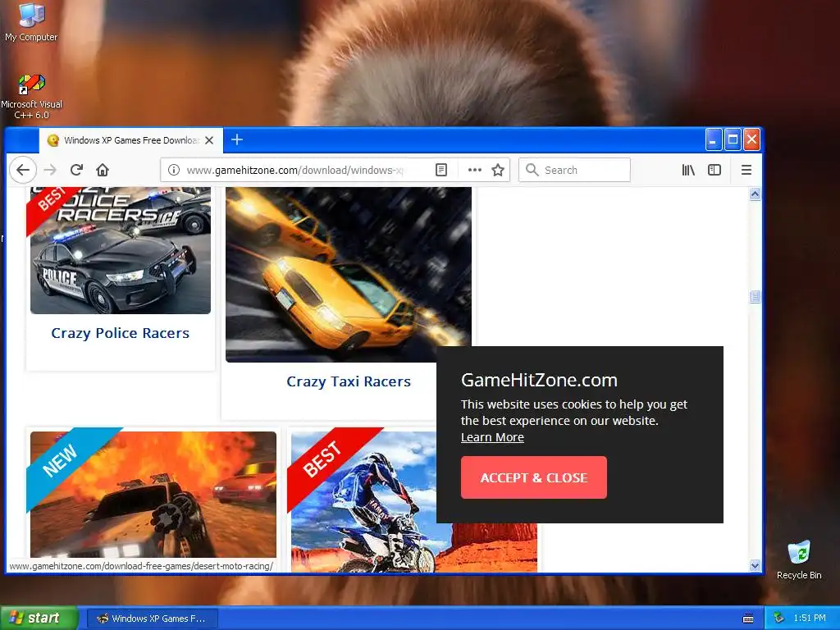The height and width of the screenshot is (630, 840).
Task: Open a new tab with the plus button
Action: 237,139
